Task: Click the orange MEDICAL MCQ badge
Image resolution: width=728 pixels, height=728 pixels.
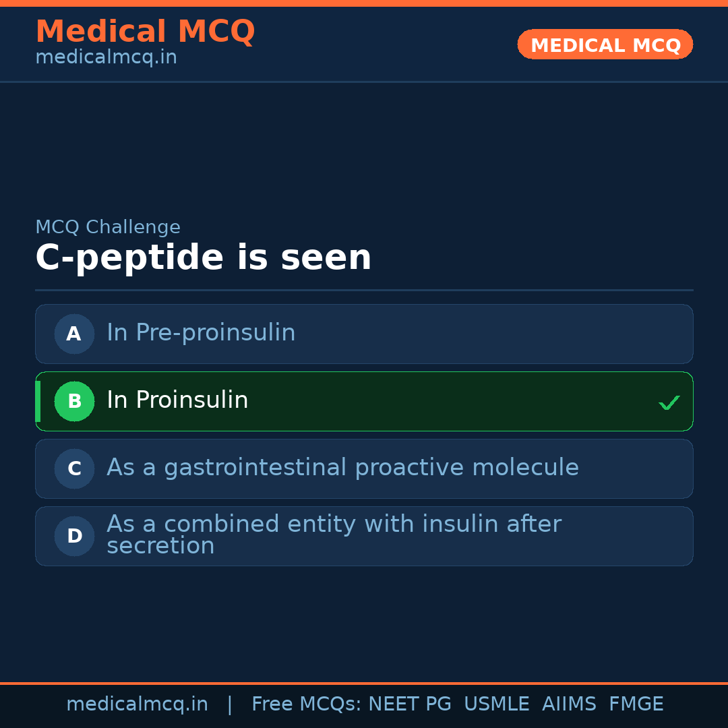Action: (605, 44)
